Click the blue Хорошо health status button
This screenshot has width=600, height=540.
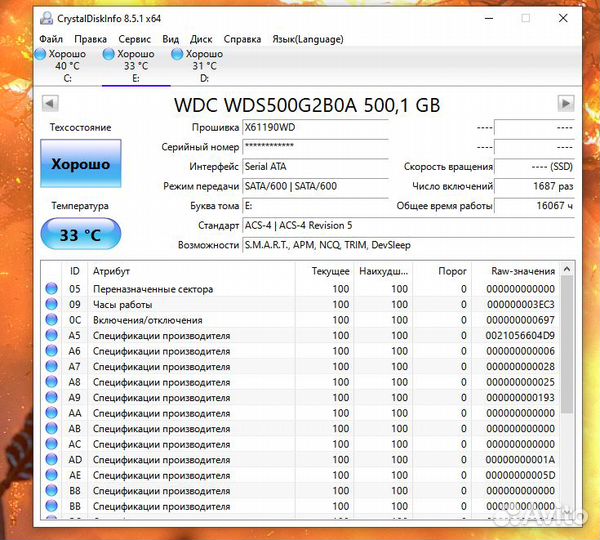[x=81, y=163]
